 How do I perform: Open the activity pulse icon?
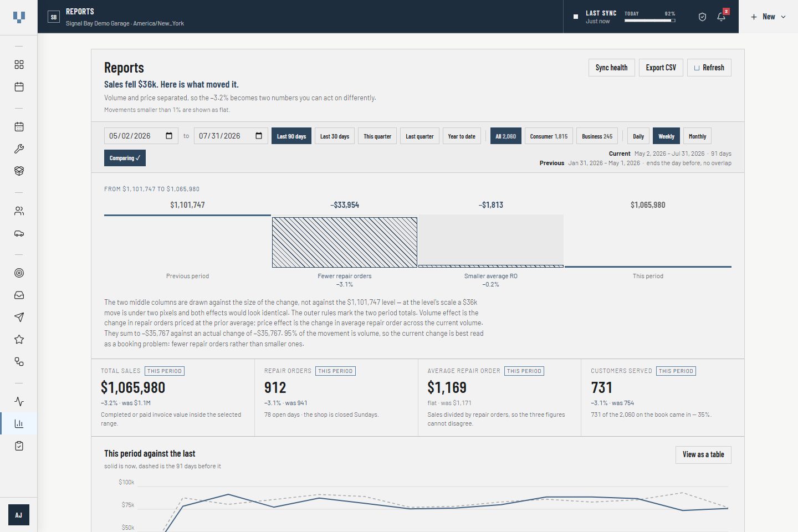point(19,402)
